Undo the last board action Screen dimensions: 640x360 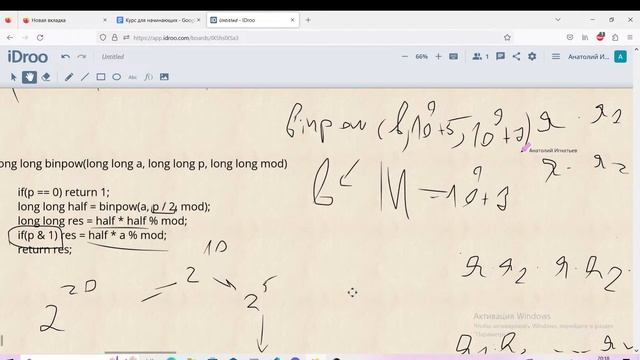coord(65,57)
